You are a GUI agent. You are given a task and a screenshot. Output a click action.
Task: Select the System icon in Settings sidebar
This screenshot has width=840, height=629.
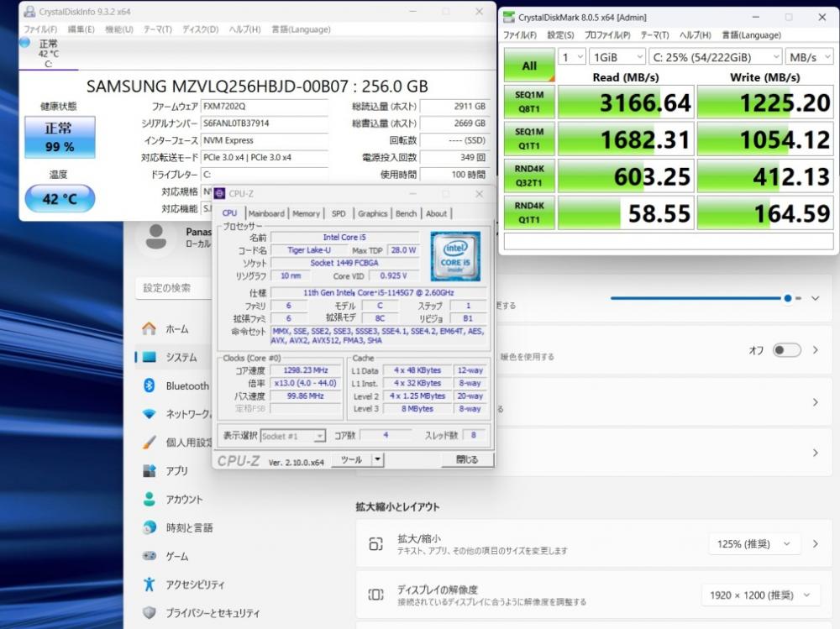pos(149,357)
